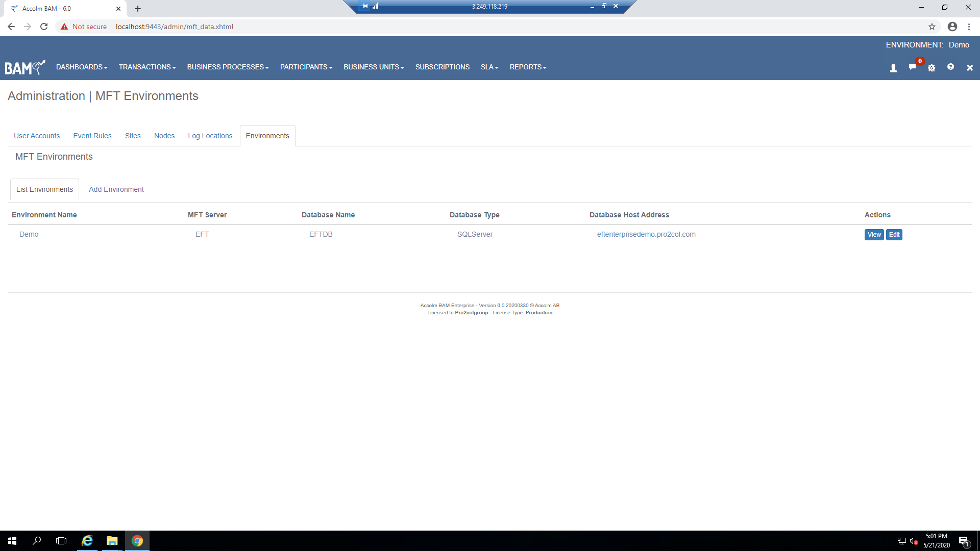The image size is (980, 551).
Task: Click the close X icon top right
Action: tap(969, 67)
